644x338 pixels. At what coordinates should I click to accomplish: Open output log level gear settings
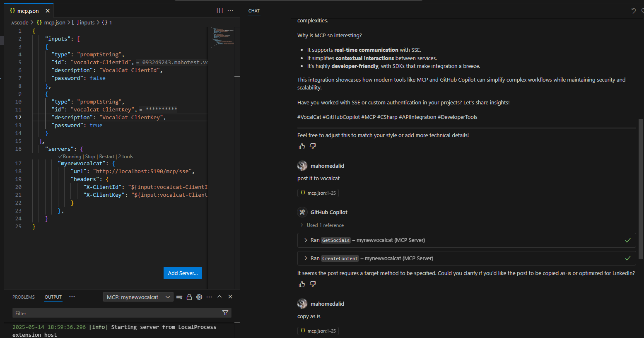click(x=199, y=297)
